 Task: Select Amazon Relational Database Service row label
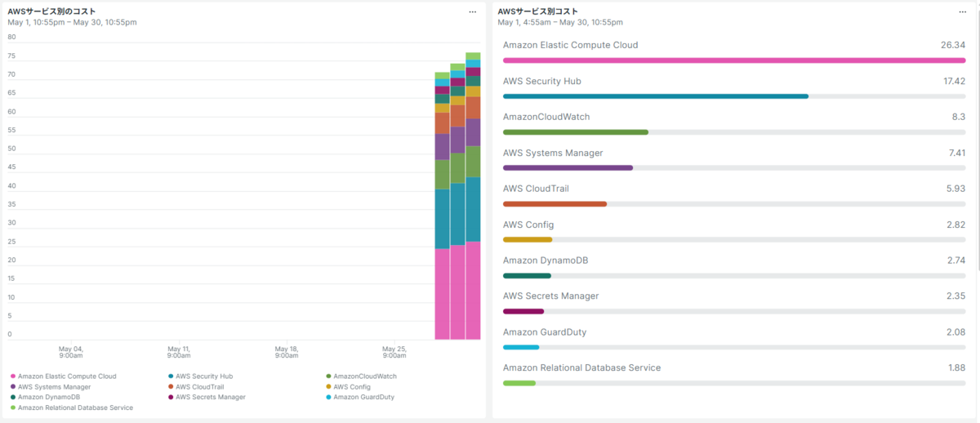[x=582, y=368]
